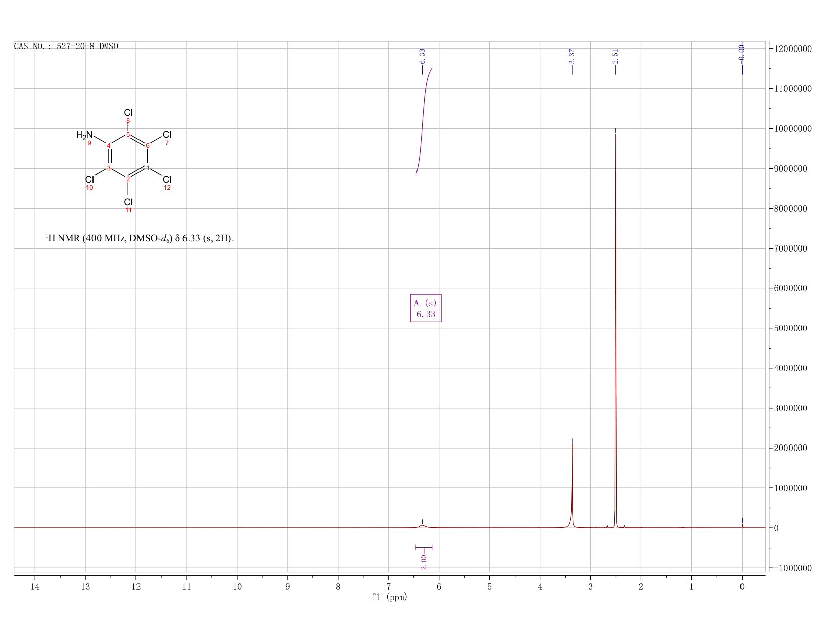Click the Cl atom labeled 12

(167, 179)
